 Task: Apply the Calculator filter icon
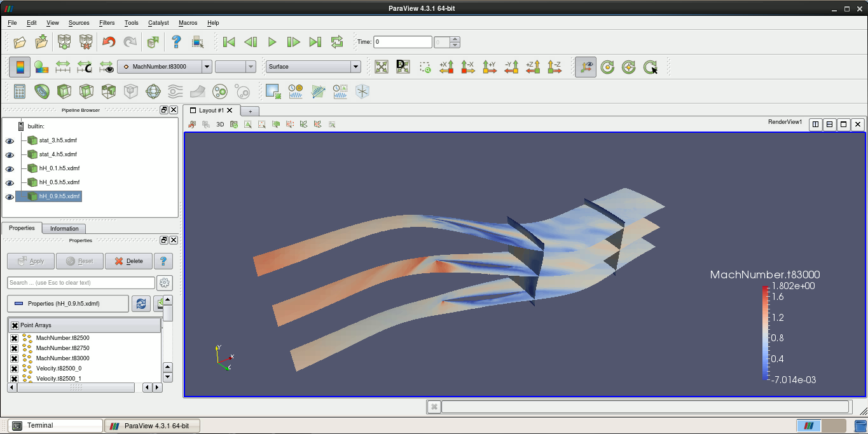pyautogui.click(x=20, y=92)
